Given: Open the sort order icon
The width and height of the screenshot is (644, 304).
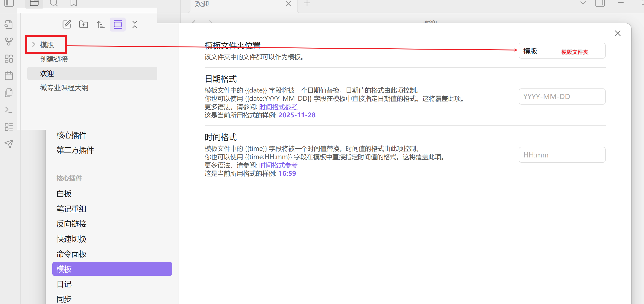Looking at the screenshot, I should (x=100, y=24).
